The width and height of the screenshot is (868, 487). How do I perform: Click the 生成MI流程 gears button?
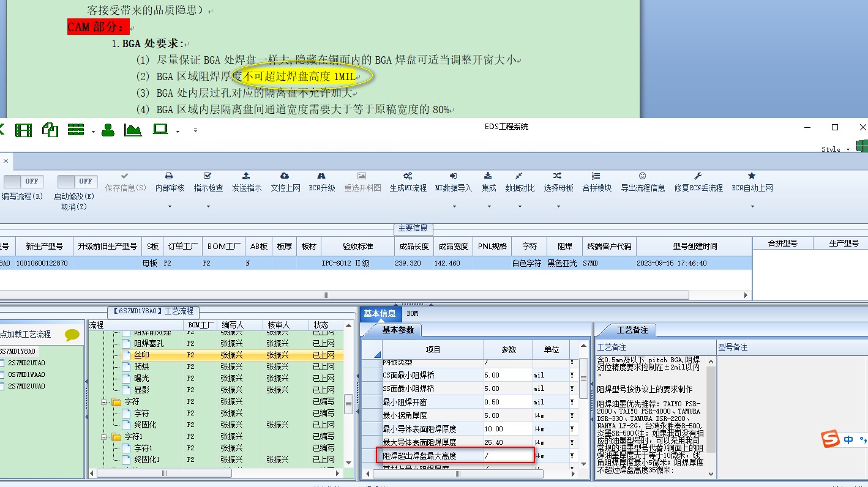coord(408,182)
